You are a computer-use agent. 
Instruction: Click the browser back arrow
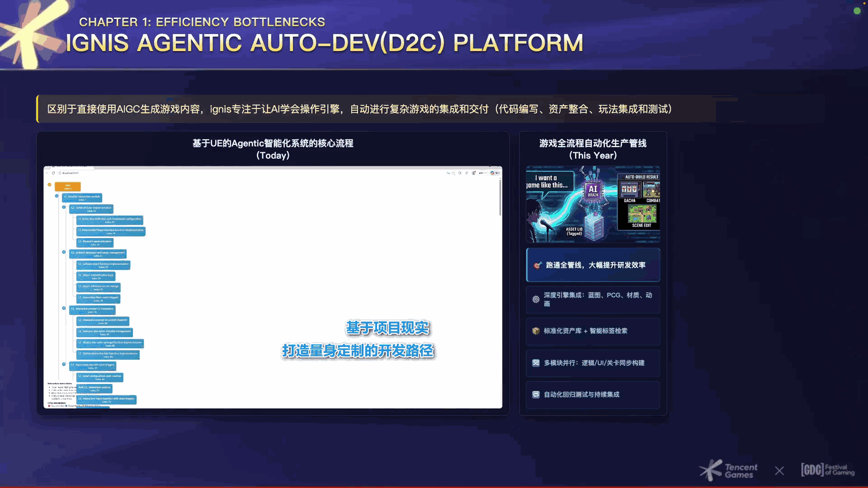click(47, 173)
